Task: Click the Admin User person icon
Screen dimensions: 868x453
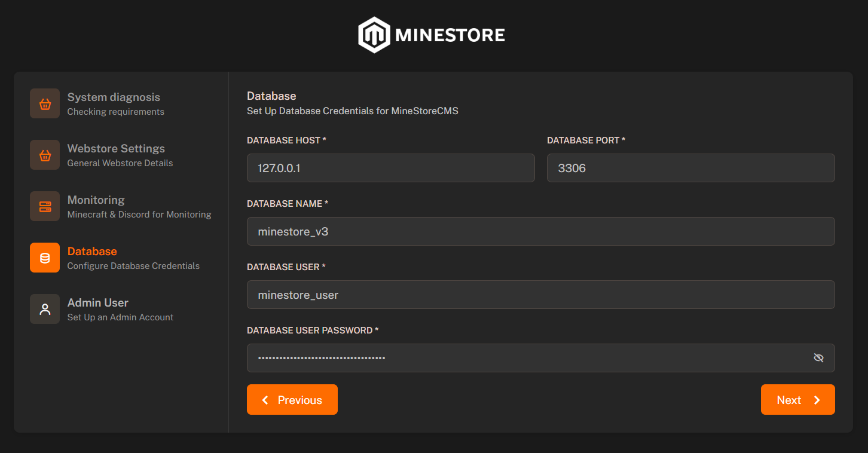Action: 45,309
